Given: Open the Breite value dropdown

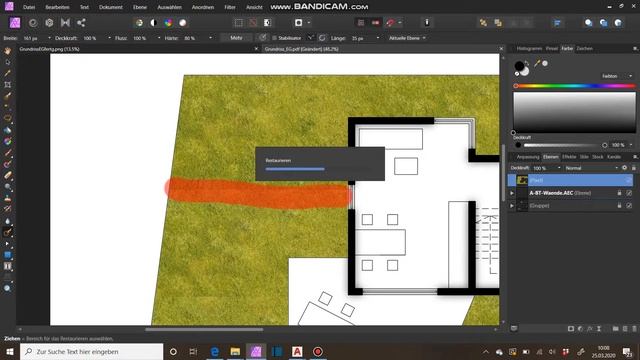Looking at the screenshot, I should coord(49,38).
